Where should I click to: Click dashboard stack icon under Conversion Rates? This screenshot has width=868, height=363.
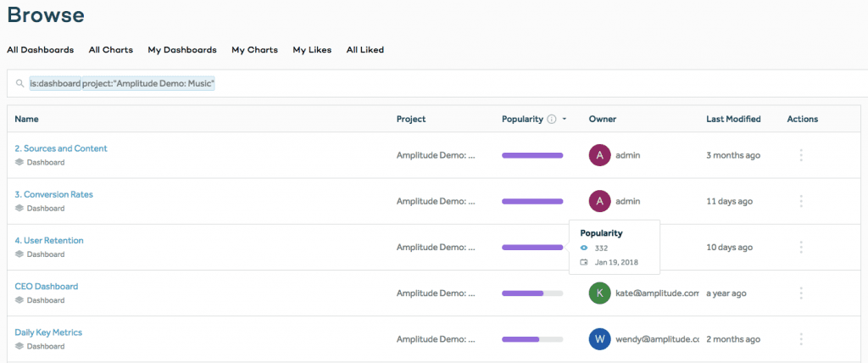click(19, 209)
